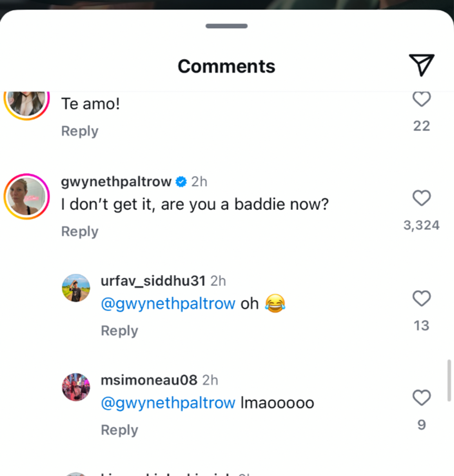
Task: Like msimoneau08's lmaooooo reply
Action: [x=421, y=398]
